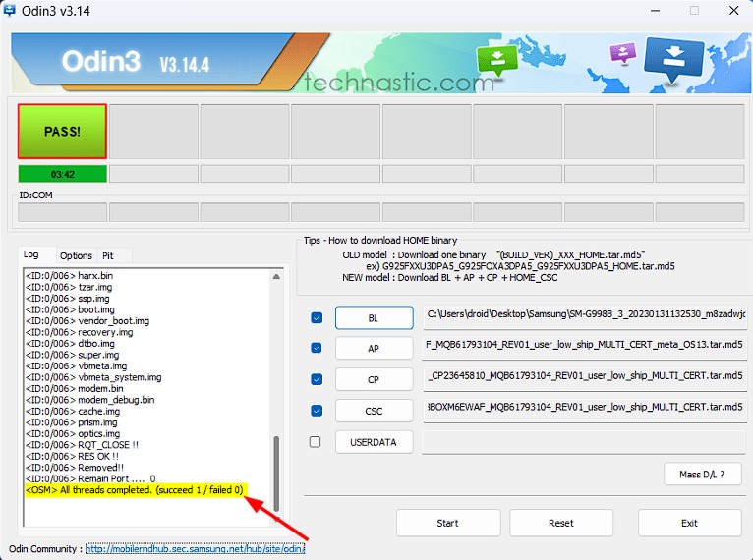Select the 'vendor_boot.img' log line
This screenshot has width=753, height=560.
(87, 320)
